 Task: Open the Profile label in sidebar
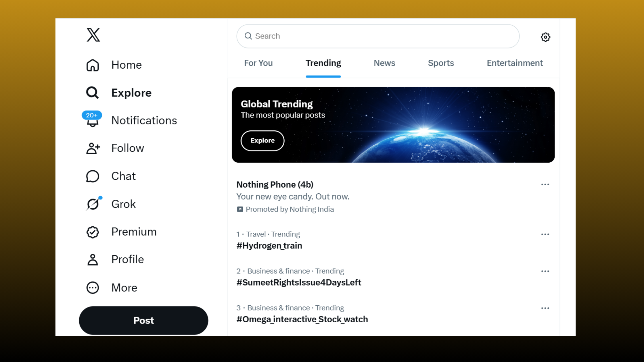point(128,259)
